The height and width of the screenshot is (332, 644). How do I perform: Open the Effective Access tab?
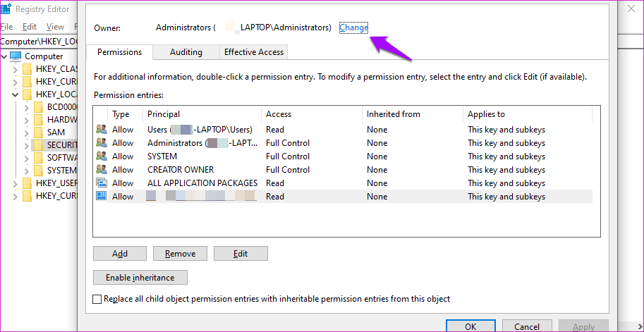point(254,52)
